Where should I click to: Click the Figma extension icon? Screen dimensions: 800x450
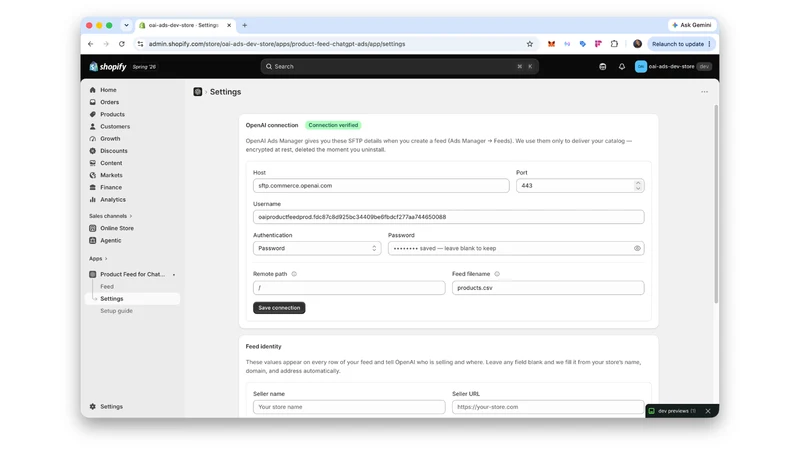click(x=598, y=44)
